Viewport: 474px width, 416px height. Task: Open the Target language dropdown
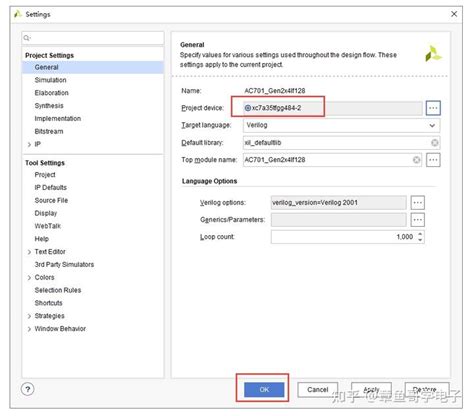coord(341,125)
